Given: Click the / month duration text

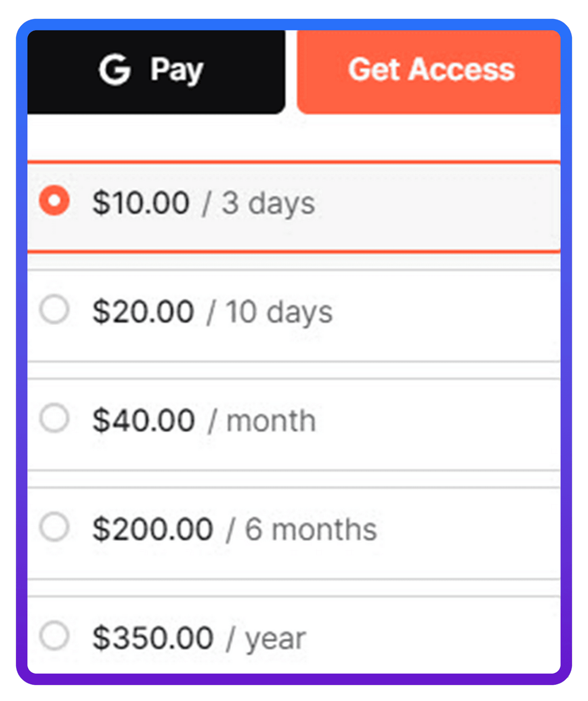Looking at the screenshot, I should coord(262,421).
